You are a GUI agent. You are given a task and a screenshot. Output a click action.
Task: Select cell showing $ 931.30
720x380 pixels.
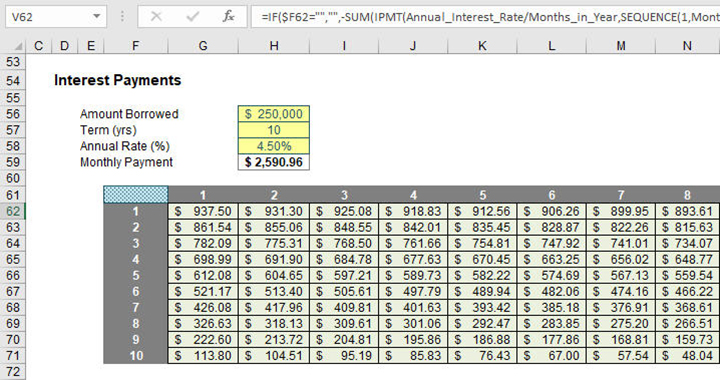point(274,211)
